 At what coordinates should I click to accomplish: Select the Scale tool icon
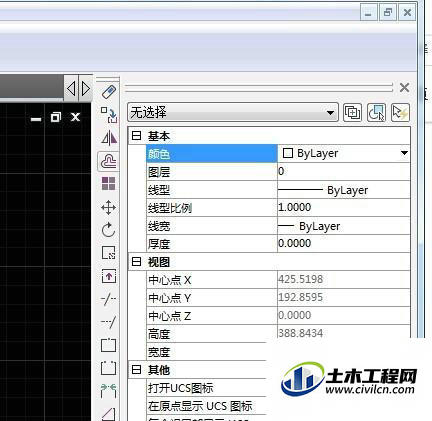tap(109, 253)
